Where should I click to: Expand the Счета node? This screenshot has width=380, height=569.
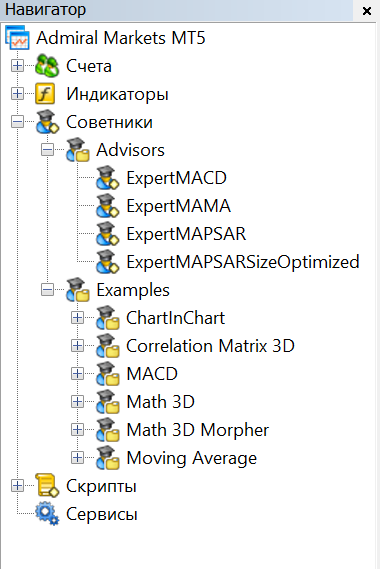click(17, 66)
